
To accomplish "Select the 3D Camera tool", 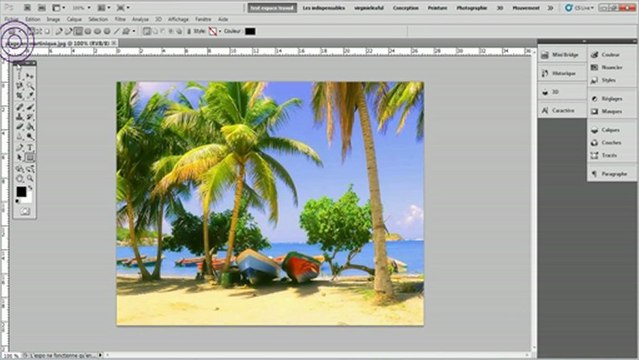I will point(30,169).
